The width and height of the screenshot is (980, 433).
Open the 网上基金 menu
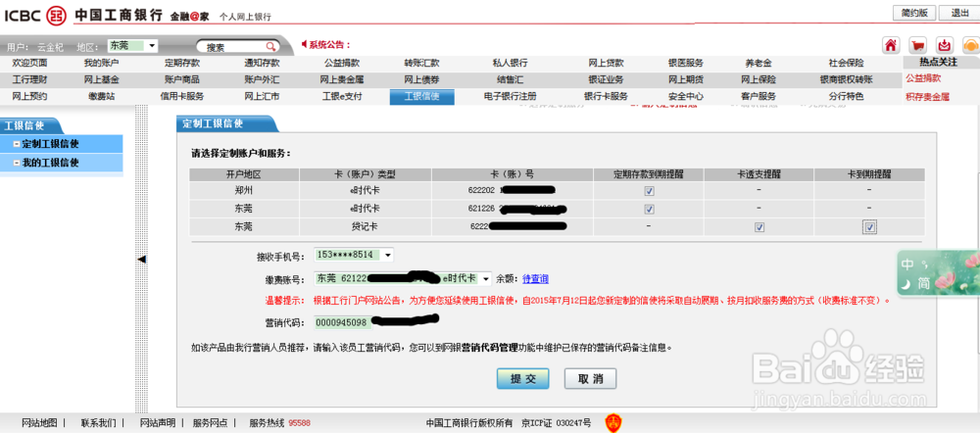[x=101, y=80]
